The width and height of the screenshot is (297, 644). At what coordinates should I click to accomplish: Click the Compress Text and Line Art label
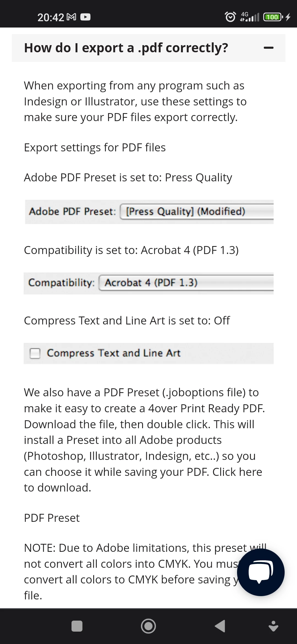tap(114, 353)
